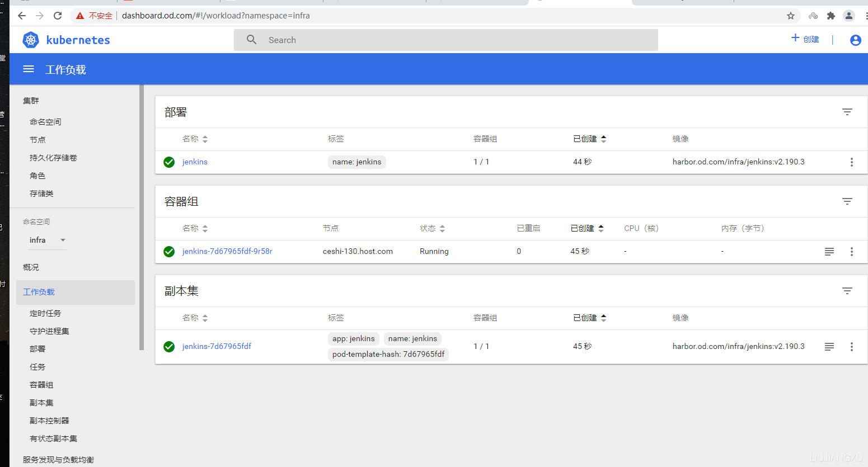Click the sidebar vertical scrollbar
This screenshot has width=868, height=467.
click(142, 217)
